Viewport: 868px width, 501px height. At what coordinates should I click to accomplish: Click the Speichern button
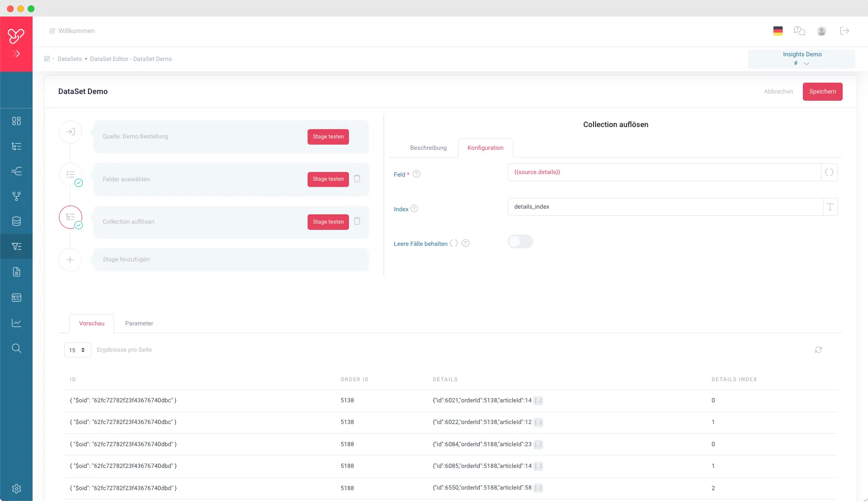coord(823,91)
